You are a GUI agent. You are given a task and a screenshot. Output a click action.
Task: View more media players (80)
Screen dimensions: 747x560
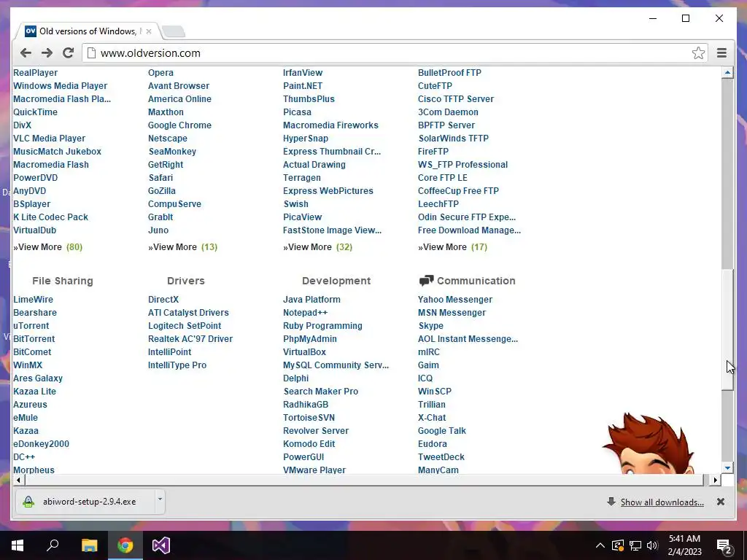47,246
